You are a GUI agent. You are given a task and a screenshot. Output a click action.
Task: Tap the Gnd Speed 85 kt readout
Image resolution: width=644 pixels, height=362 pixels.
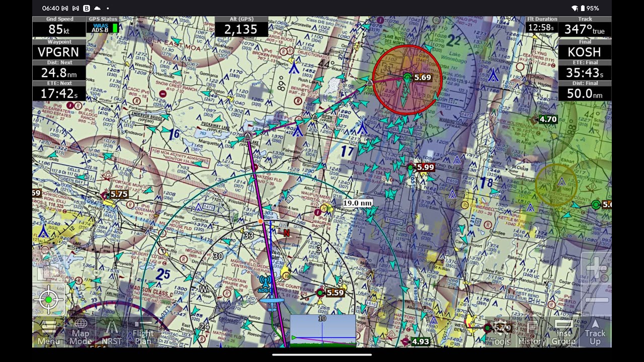pos(59,27)
